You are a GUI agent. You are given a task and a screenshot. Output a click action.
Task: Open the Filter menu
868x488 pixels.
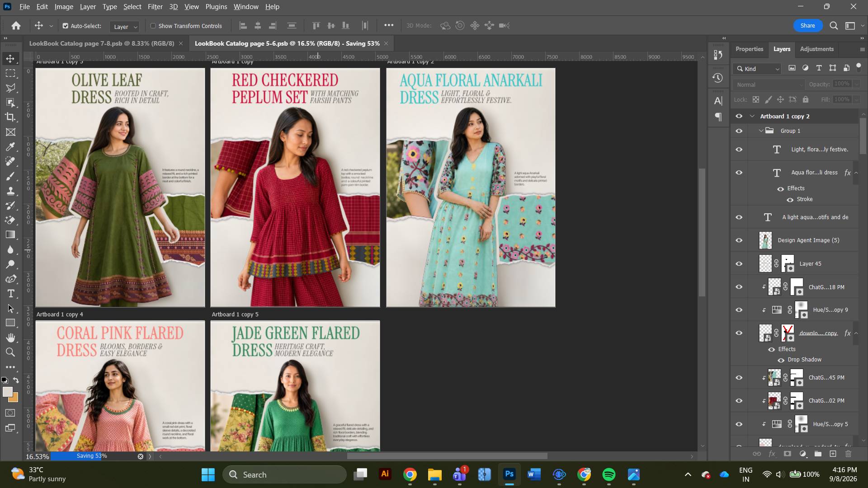point(155,7)
